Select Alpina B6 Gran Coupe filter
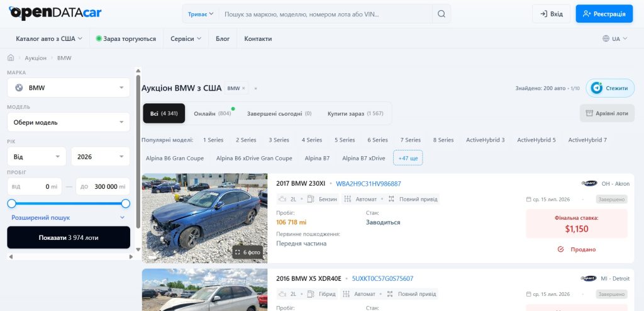This screenshot has width=644, height=311. point(175,158)
